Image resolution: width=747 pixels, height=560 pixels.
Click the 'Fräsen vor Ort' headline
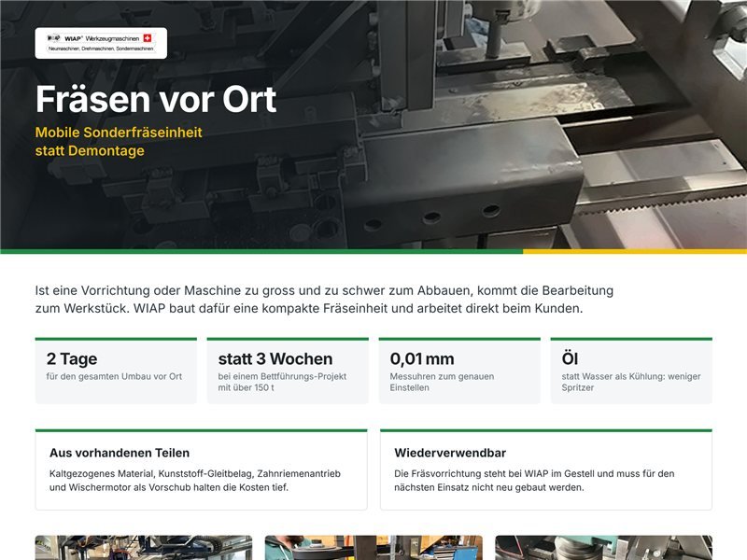tap(156, 99)
